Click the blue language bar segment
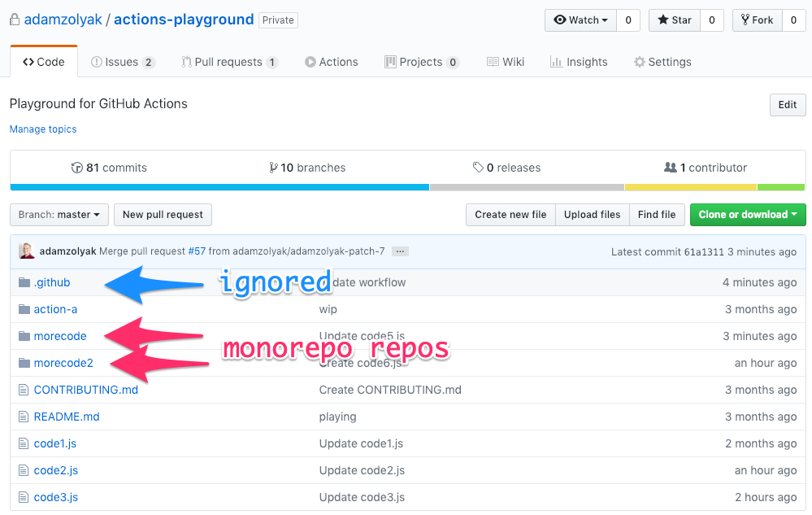The height and width of the screenshot is (515, 812). point(219,187)
